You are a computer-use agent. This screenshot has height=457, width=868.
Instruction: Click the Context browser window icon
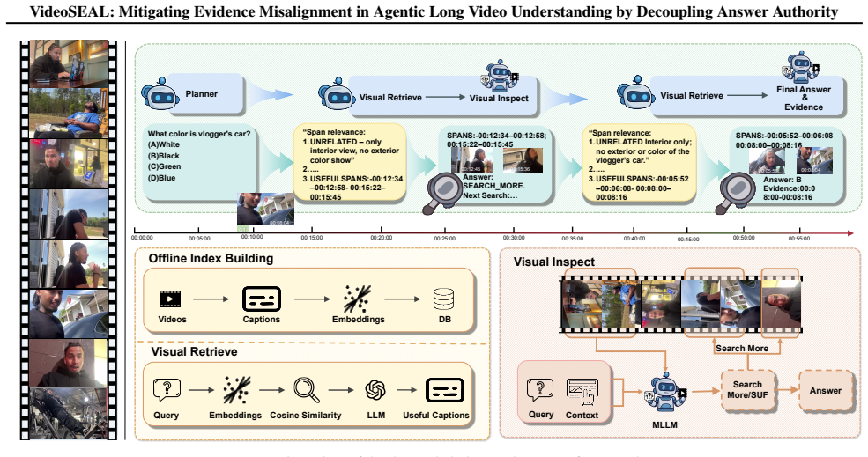click(582, 392)
